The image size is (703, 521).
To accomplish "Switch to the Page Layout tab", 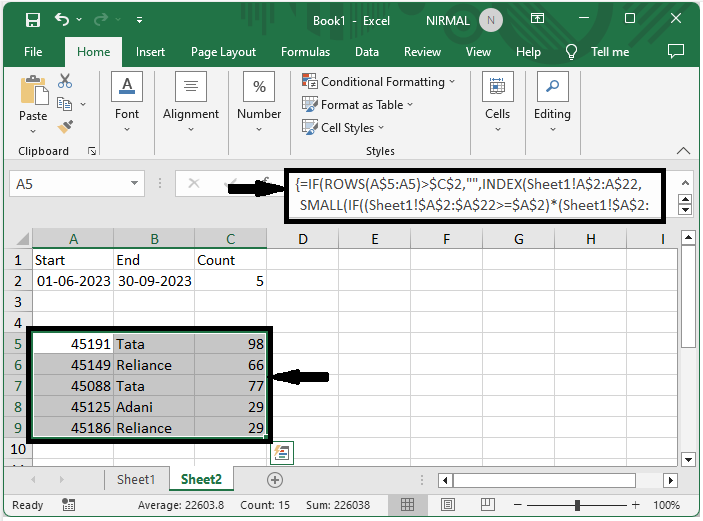I will pos(223,52).
